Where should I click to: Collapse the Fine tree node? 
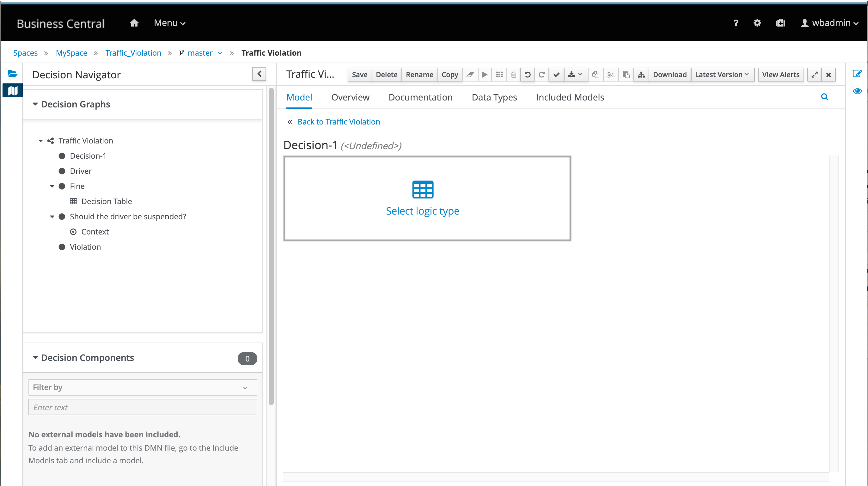[52, 186]
